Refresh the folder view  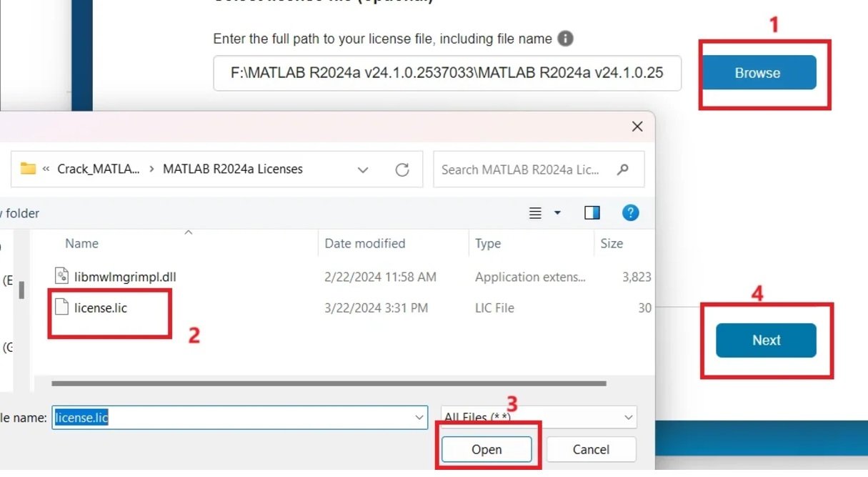402,169
